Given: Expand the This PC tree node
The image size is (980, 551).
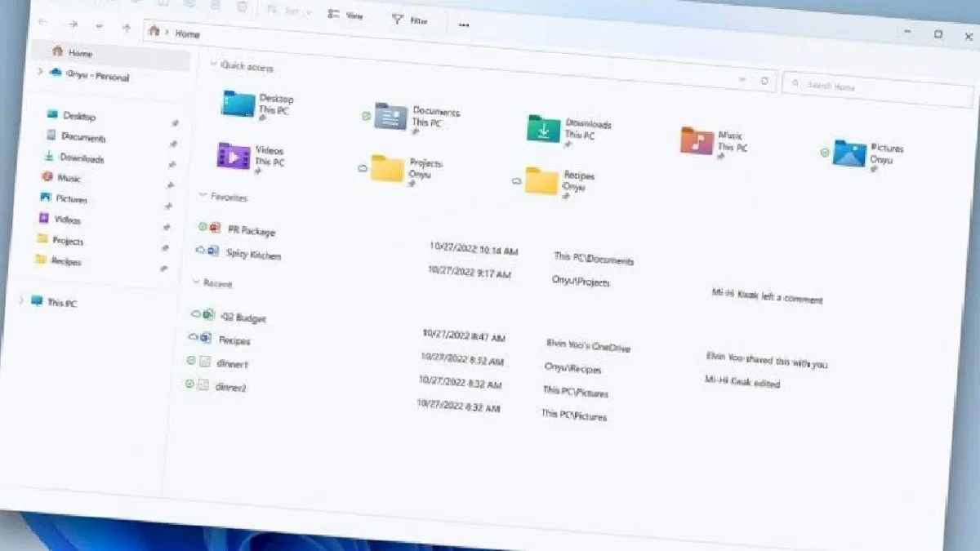Looking at the screenshot, I should point(21,300).
